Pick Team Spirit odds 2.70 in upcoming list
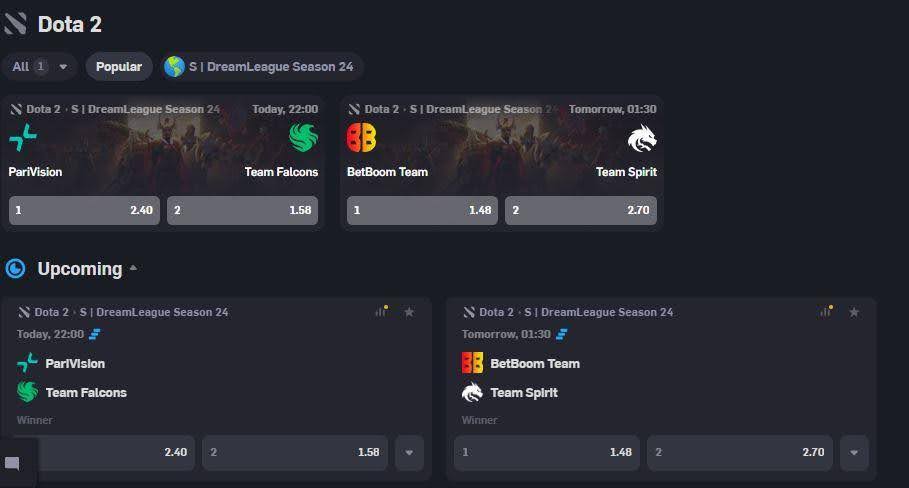The height and width of the screenshot is (488, 909). (740, 452)
